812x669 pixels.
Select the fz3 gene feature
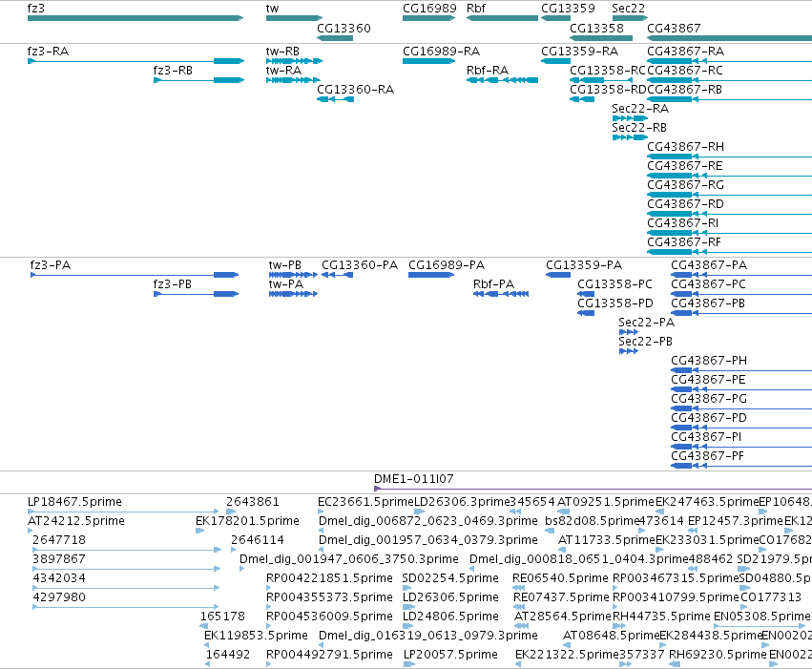(x=135, y=18)
